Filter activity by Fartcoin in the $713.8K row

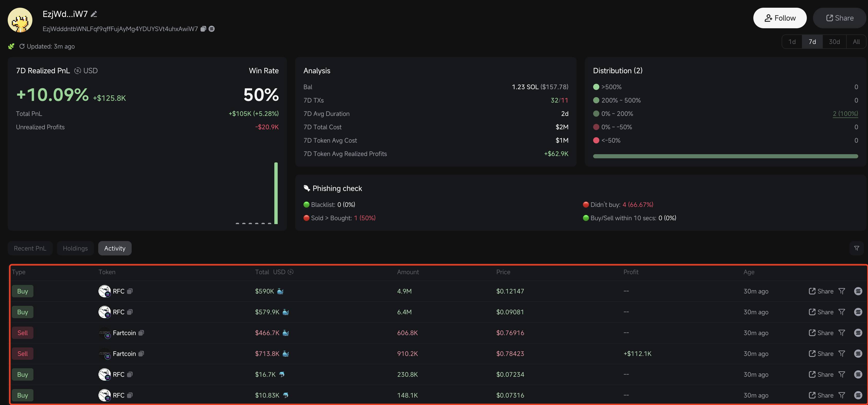[x=842, y=354]
